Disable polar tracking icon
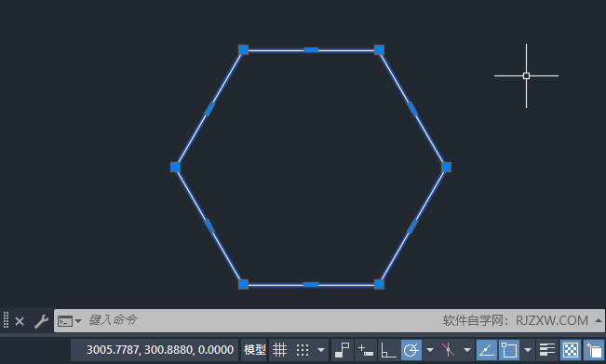This screenshot has width=606, height=364. (411, 350)
